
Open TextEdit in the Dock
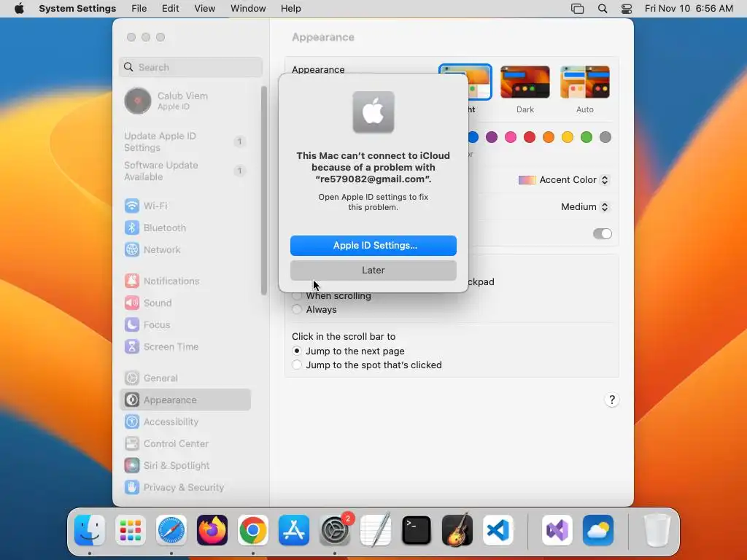coord(376,530)
